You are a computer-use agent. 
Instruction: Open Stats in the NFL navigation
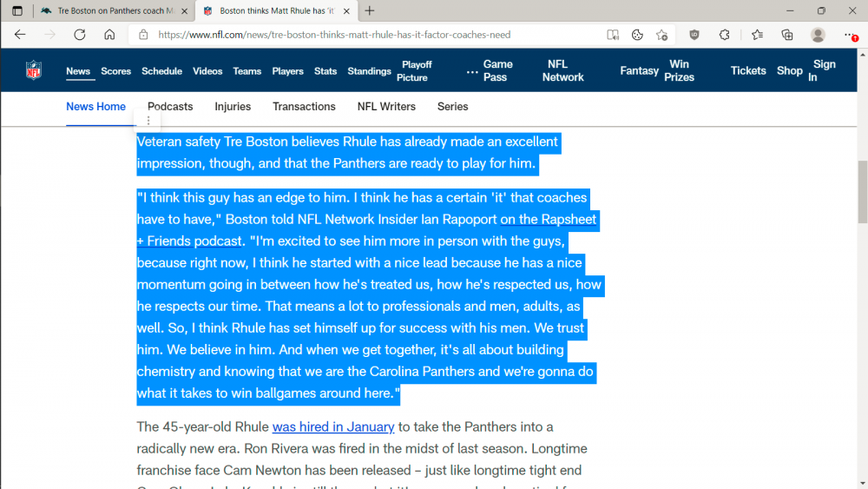click(x=325, y=71)
